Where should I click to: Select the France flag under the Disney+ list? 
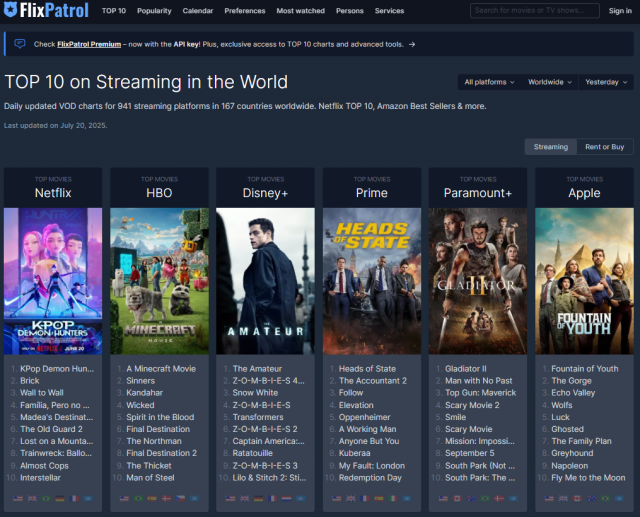(x=273, y=498)
